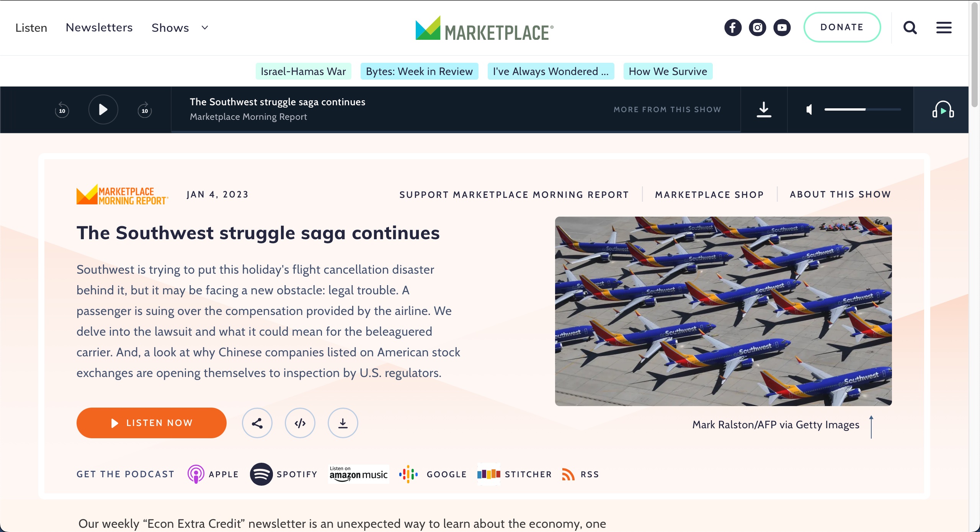The image size is (980, 532).
Task: Share this episode via share icon
Action: 257,423
